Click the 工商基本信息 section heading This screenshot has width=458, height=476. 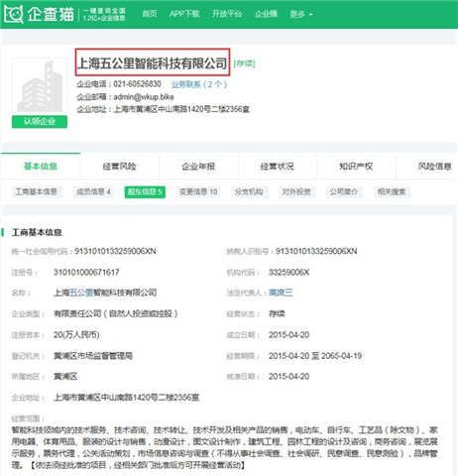(37, 233)
